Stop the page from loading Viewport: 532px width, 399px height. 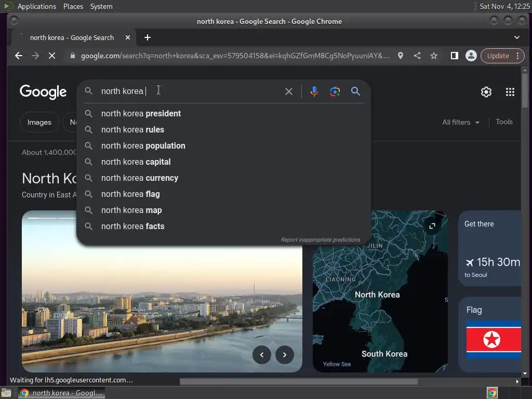52,56
